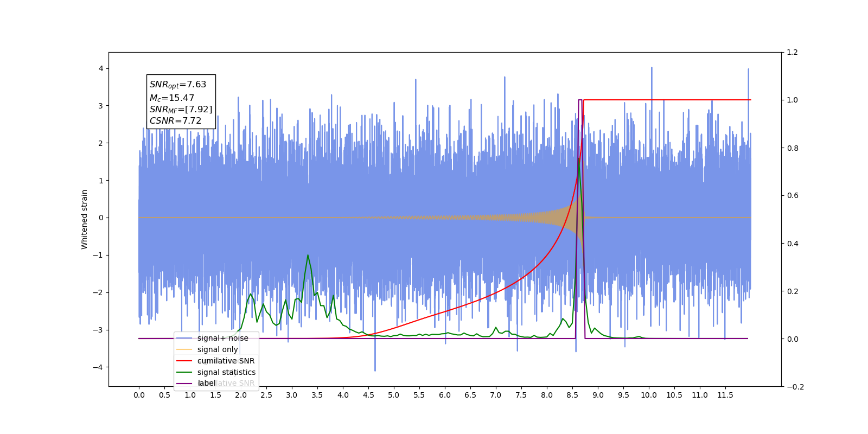The image size is (868, 434).
Task: Click the x-axis tick label 11.5
Action: pos(725,395)
